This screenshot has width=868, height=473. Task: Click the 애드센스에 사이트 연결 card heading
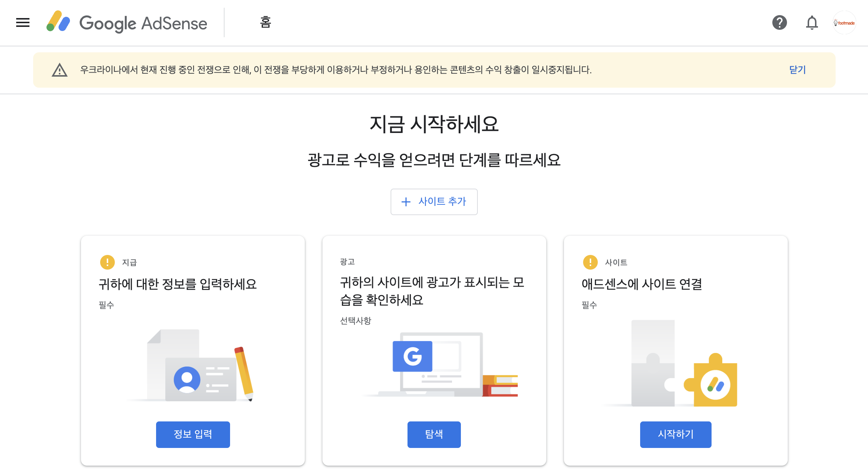[x=642, y=284]
